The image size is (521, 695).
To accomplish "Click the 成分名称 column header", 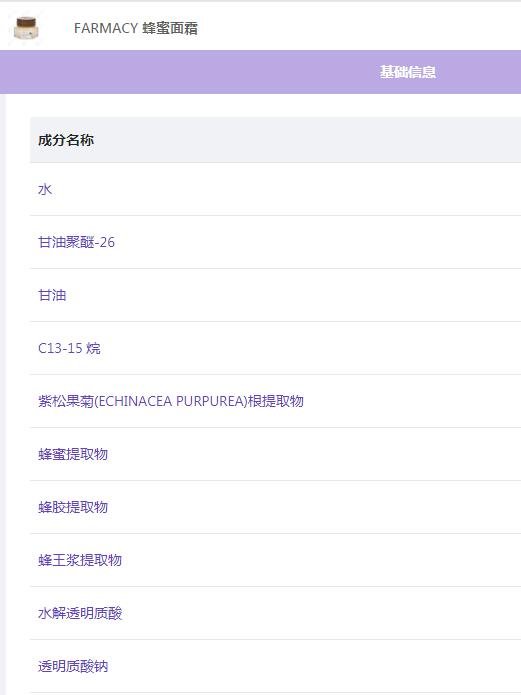I will click(66, 140).
